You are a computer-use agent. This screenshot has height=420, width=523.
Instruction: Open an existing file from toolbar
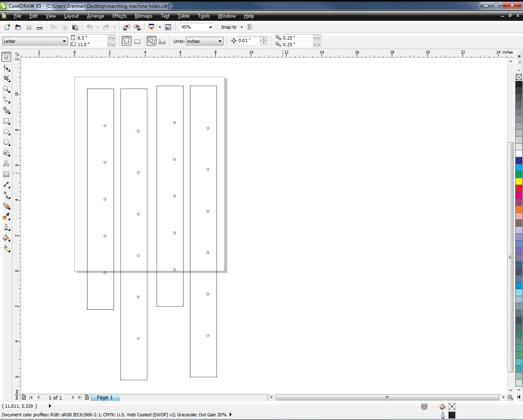tap(18, 27)
